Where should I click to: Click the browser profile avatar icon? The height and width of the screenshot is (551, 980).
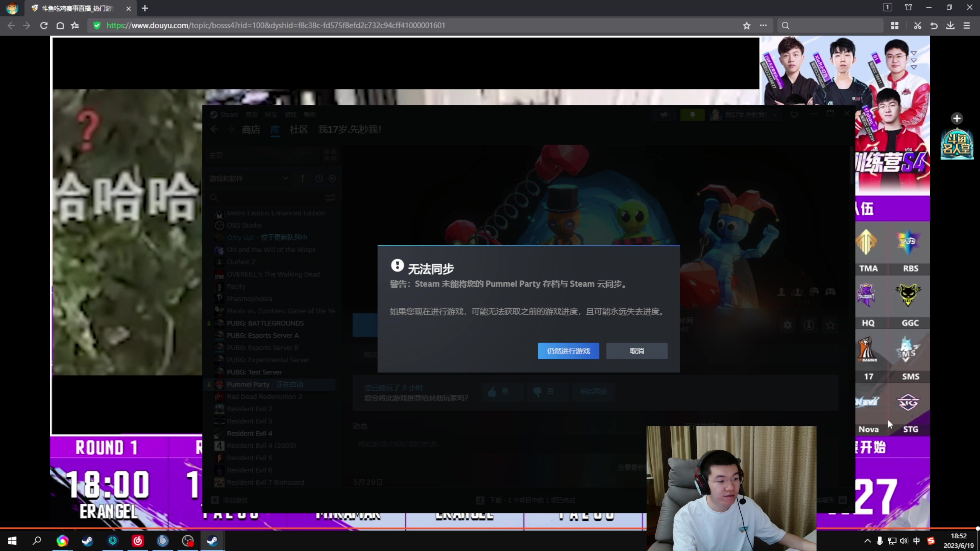(x=12, y=8)
